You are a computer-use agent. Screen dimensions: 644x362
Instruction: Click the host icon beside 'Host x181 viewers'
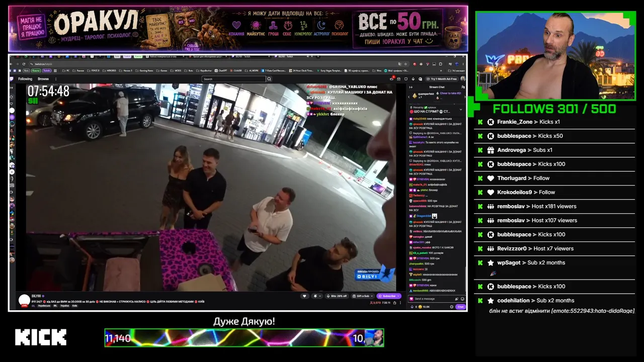pyautogui.click(x=491, y=207)
